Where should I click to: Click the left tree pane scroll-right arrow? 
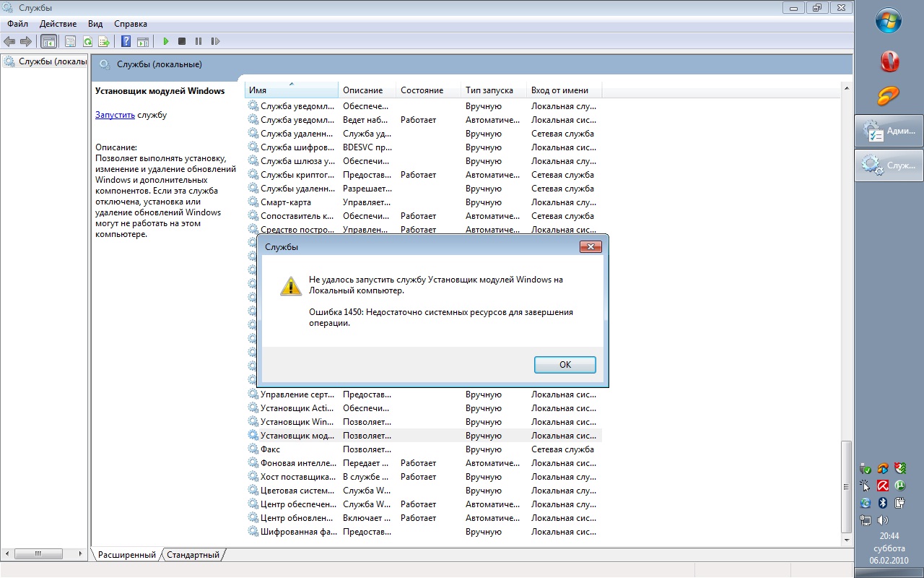[x=82, y=554]
